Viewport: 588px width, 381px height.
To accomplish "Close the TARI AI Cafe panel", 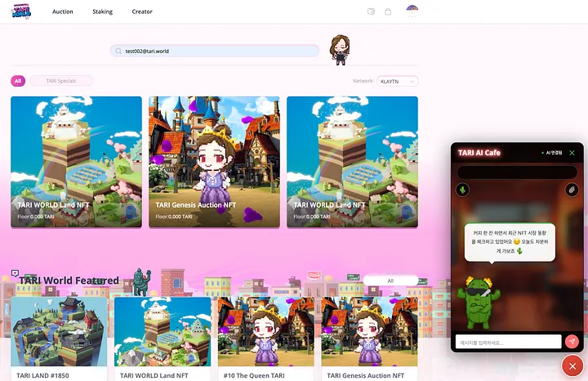I will pyautogui.click(x=572, y=153).
